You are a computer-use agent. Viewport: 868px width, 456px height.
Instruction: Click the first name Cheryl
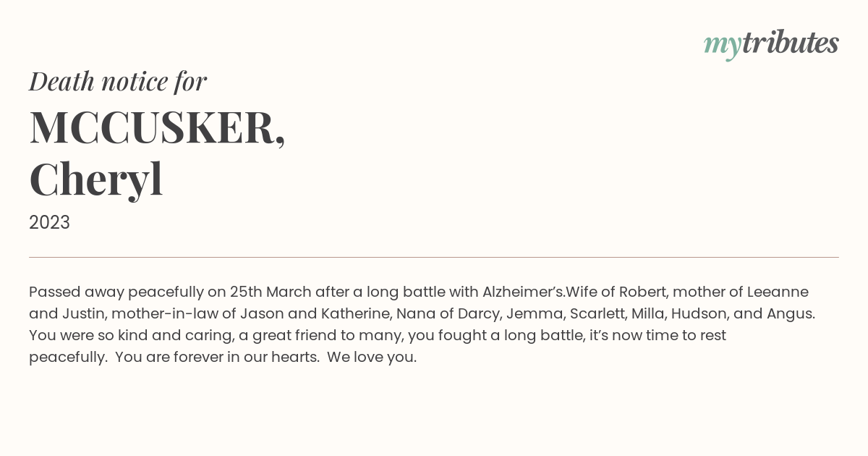pos(96,180)
